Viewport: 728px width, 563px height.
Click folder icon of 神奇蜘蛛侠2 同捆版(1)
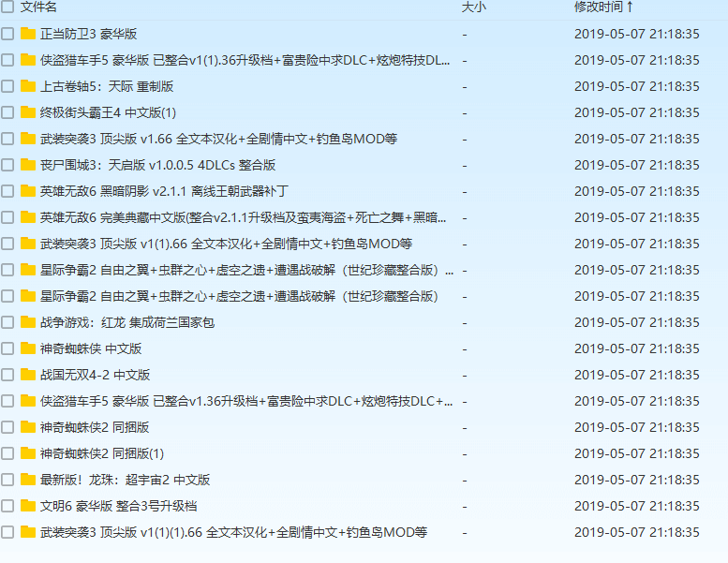[28, 453]
